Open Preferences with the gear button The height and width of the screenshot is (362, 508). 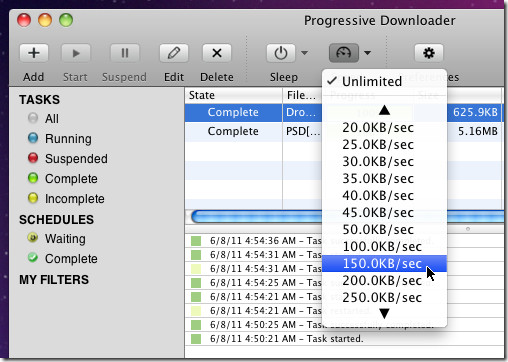coord(429,53)
